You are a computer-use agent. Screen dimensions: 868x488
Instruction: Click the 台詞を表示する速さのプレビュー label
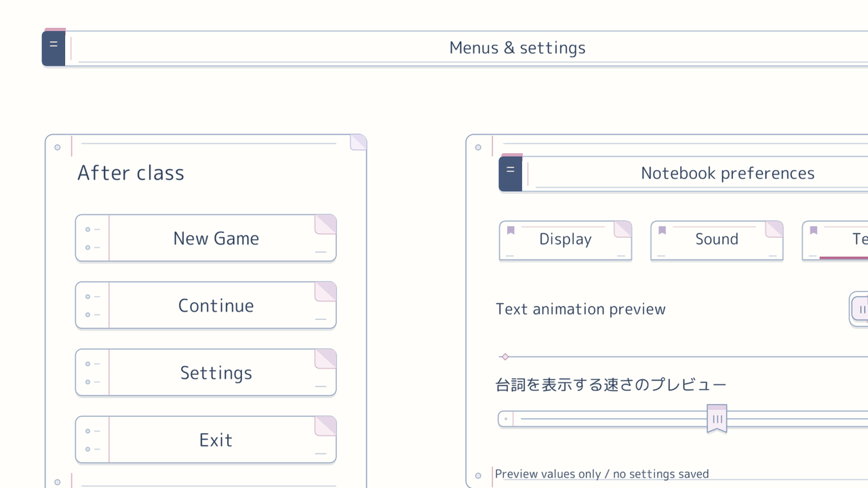coord(611,385)
